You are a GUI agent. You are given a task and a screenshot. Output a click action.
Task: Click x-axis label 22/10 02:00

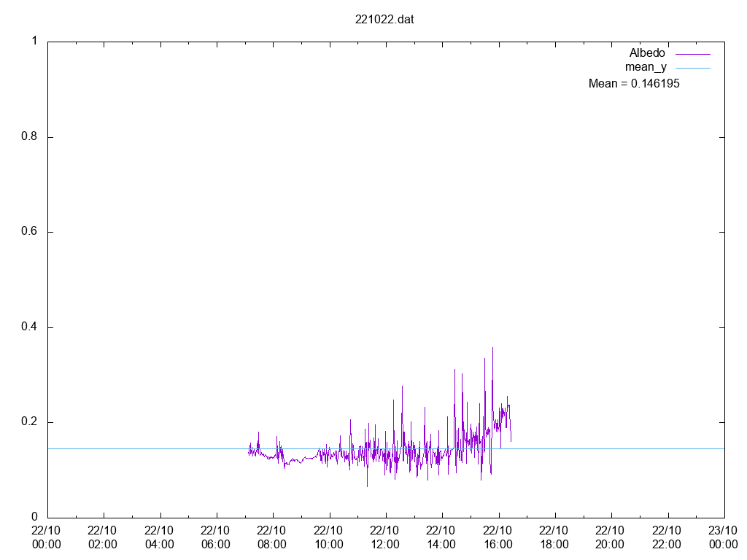[102, 537]
